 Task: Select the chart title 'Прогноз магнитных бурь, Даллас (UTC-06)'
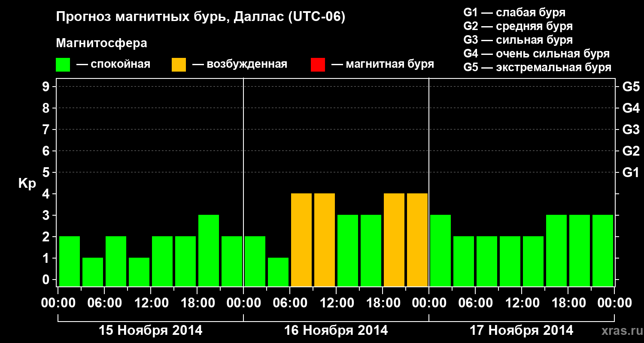click(x=201, y=18)
